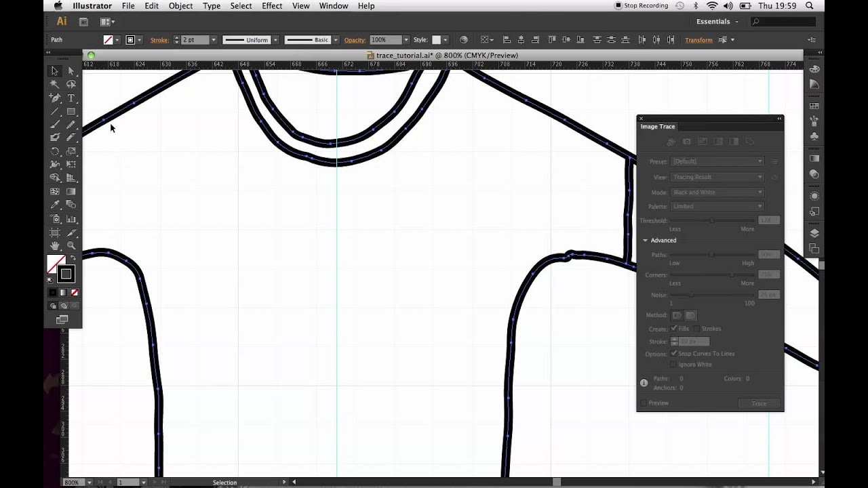
Task: Select the Type tool
Action: 71,98
